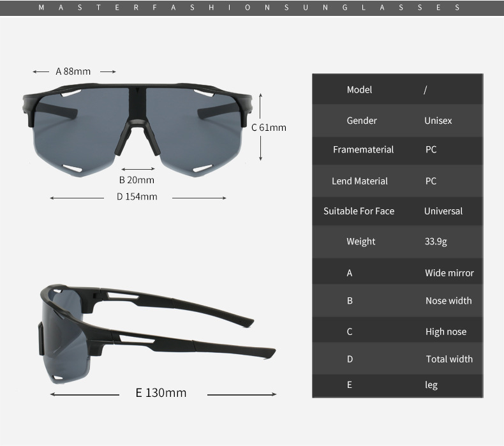Click the 'Universal' value cell

pyautogui.click(x=443, y=211)
